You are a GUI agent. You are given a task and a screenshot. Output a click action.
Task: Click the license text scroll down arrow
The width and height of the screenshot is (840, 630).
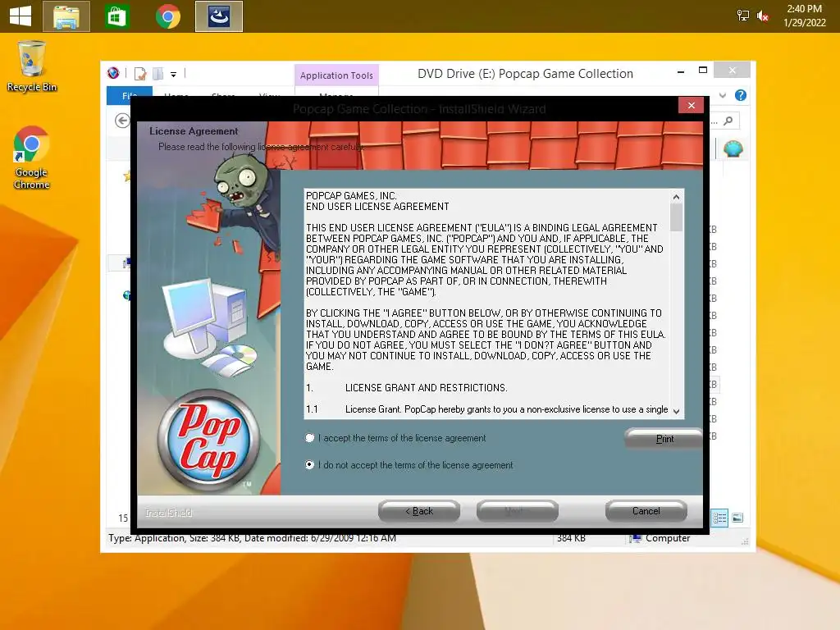[676, 411]
